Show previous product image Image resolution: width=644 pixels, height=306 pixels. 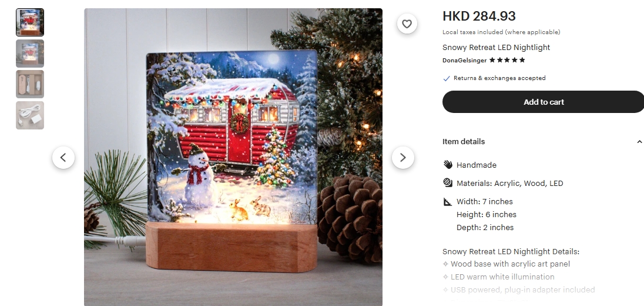63,158
